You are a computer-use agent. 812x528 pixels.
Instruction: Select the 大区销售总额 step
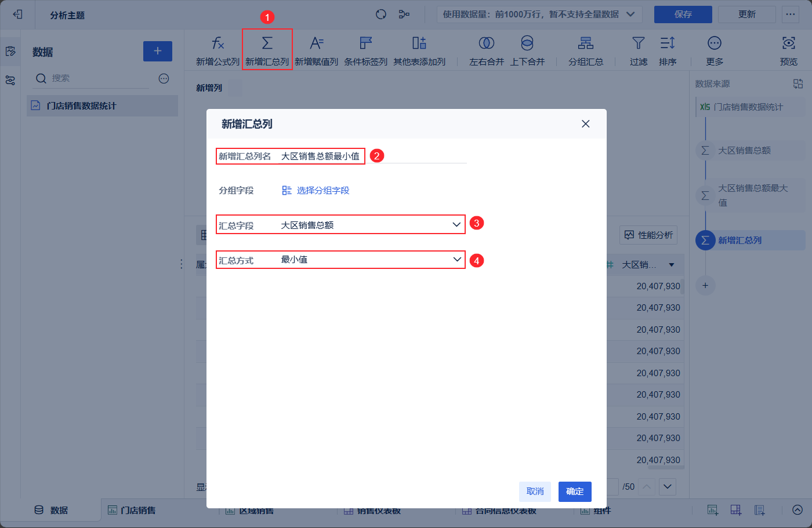[x=751, y=151]
